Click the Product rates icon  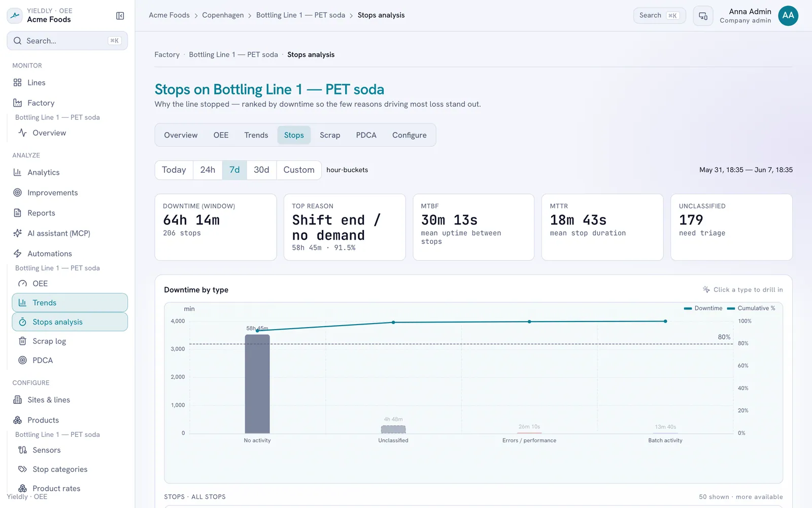23,488
